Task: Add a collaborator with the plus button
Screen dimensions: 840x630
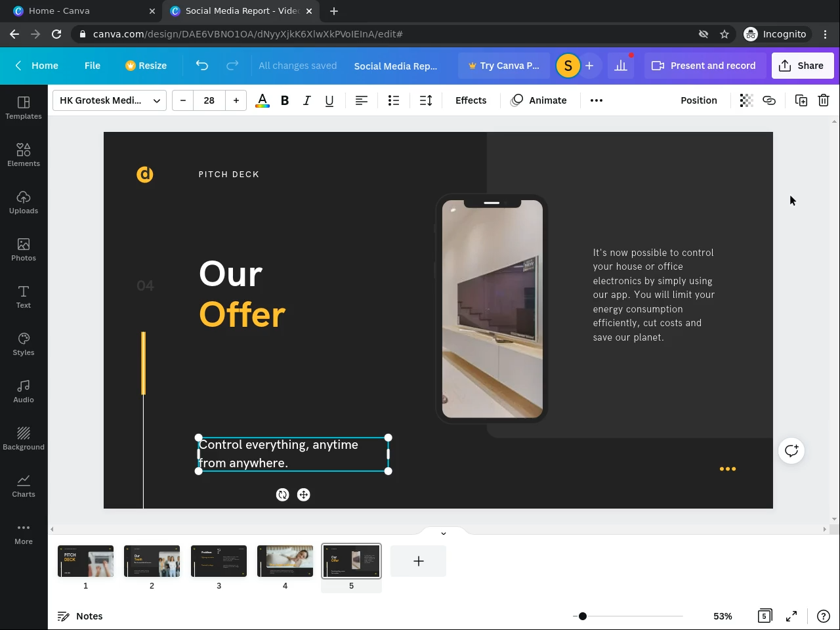Action: [x=589, y=66]
